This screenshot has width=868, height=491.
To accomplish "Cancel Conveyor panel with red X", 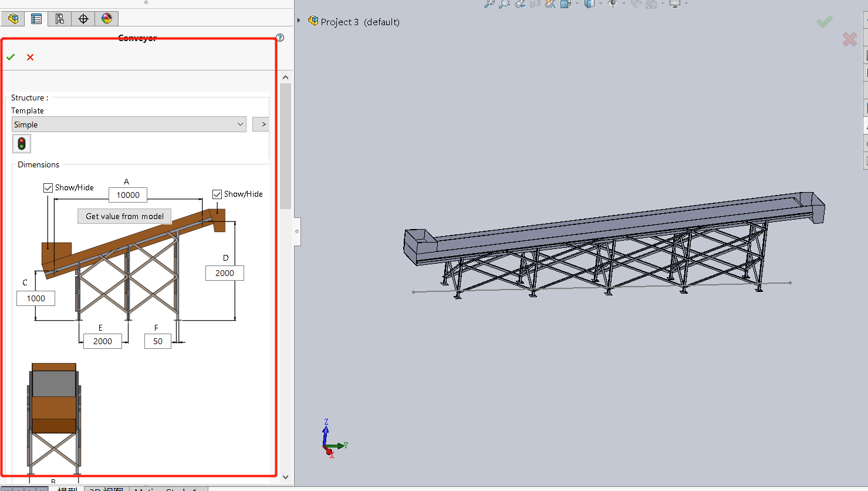I will click(31, 57).
